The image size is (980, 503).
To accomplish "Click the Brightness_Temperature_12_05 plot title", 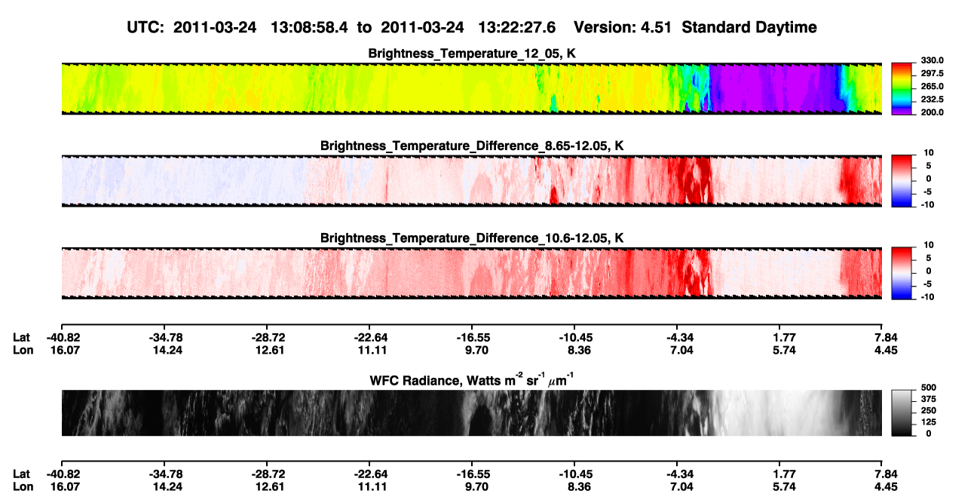I will 472,54.
